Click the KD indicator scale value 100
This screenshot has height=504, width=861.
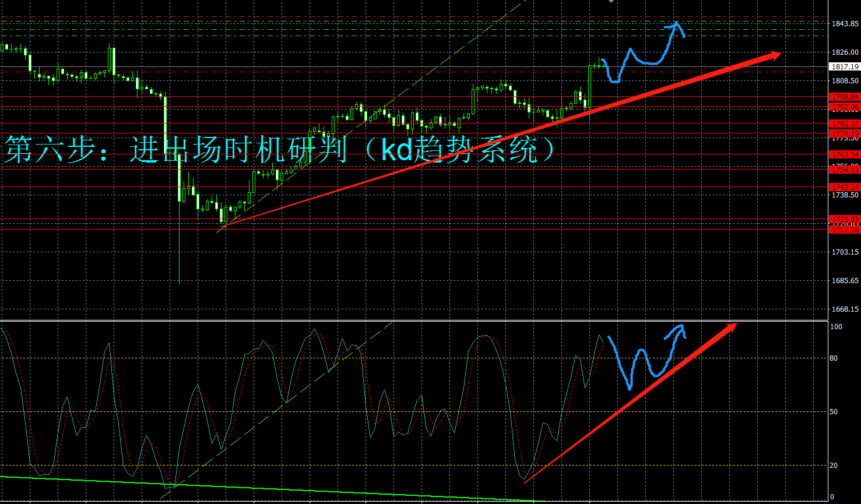tap(837, 327)
